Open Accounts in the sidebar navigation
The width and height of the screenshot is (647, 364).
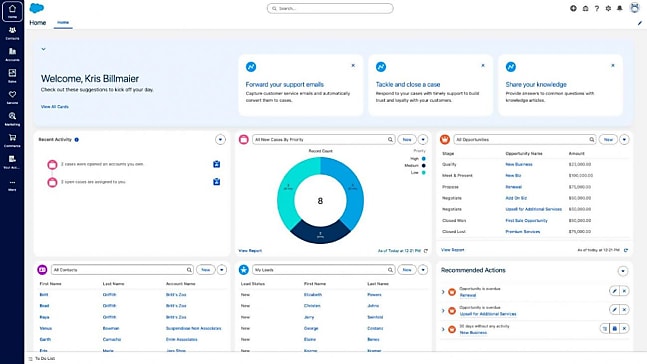(12, 54)
